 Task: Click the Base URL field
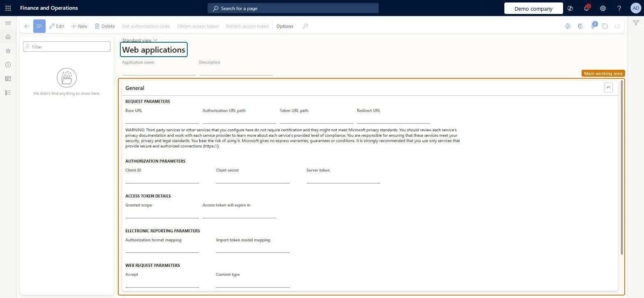[162, 119]
